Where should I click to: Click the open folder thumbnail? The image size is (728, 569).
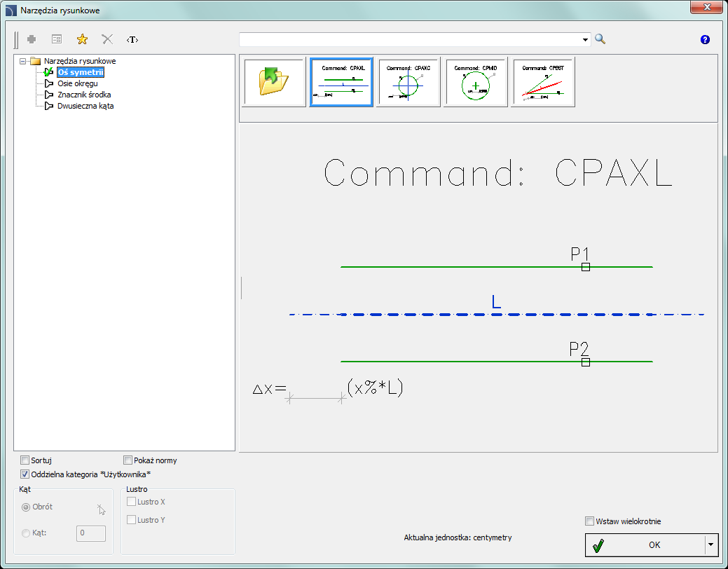(x=274, y=82)
